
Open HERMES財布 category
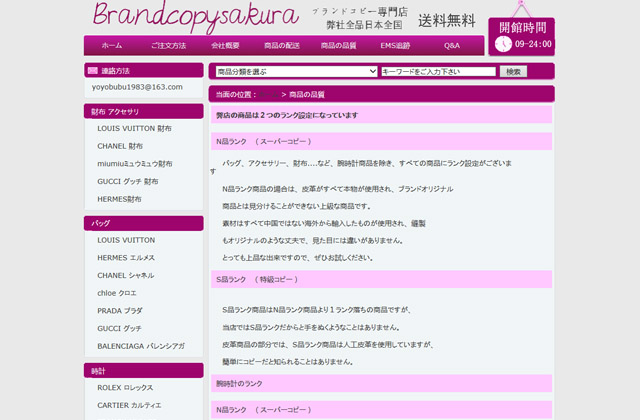coord(119,199)
